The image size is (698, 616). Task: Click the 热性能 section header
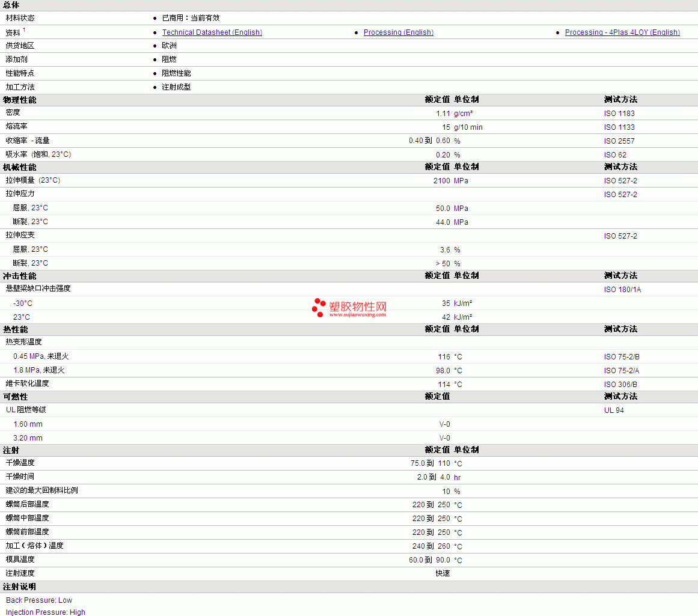pyautogui.click(x=16, y=329)
